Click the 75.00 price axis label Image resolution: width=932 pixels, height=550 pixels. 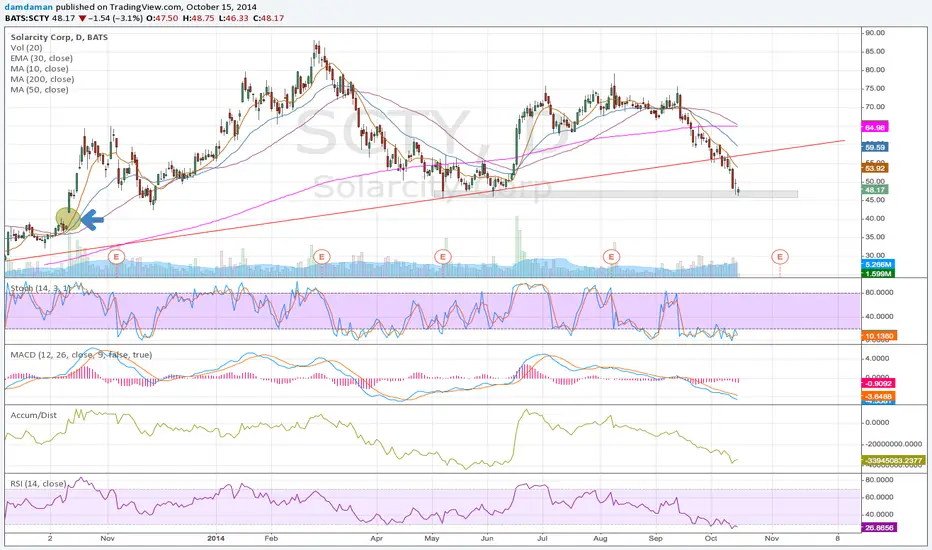pyautogui.click(x=875, y=89)
